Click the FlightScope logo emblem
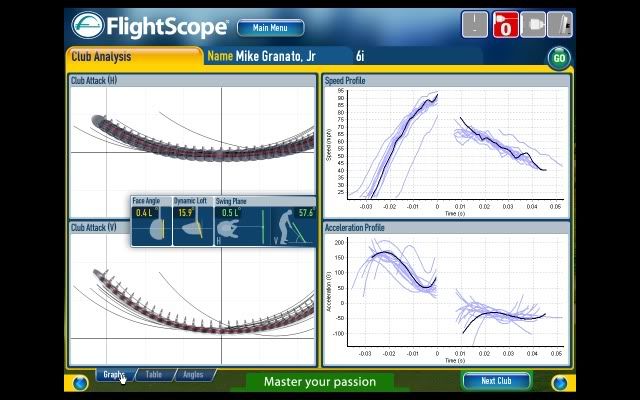The height and width of the screenshot is (400, 640). 88,25
